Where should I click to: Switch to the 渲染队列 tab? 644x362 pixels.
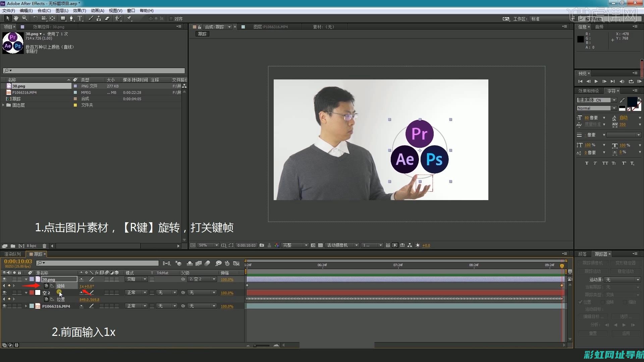(x=12, y=254)
